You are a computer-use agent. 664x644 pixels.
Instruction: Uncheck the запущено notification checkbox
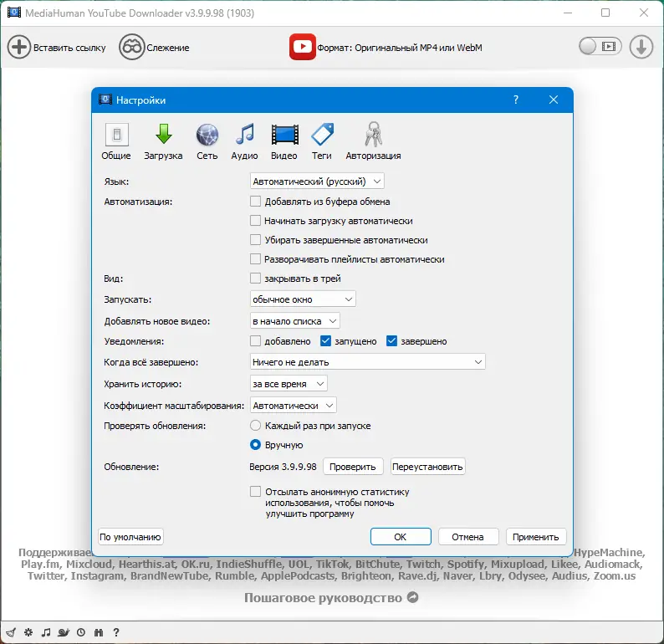click(x=325, y=341)
